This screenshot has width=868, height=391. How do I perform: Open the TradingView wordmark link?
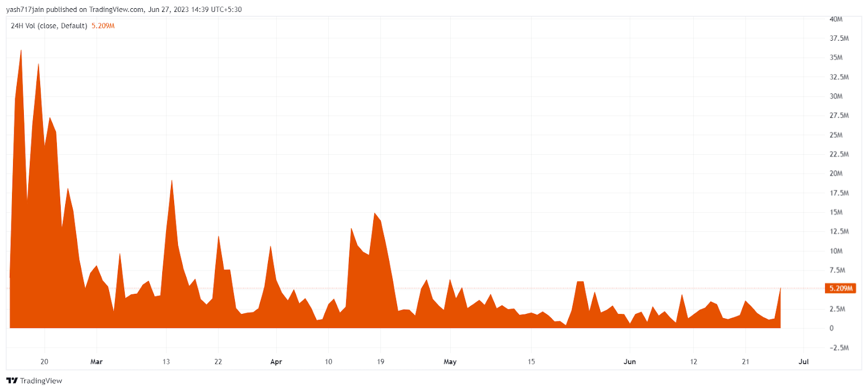[41, 381]
